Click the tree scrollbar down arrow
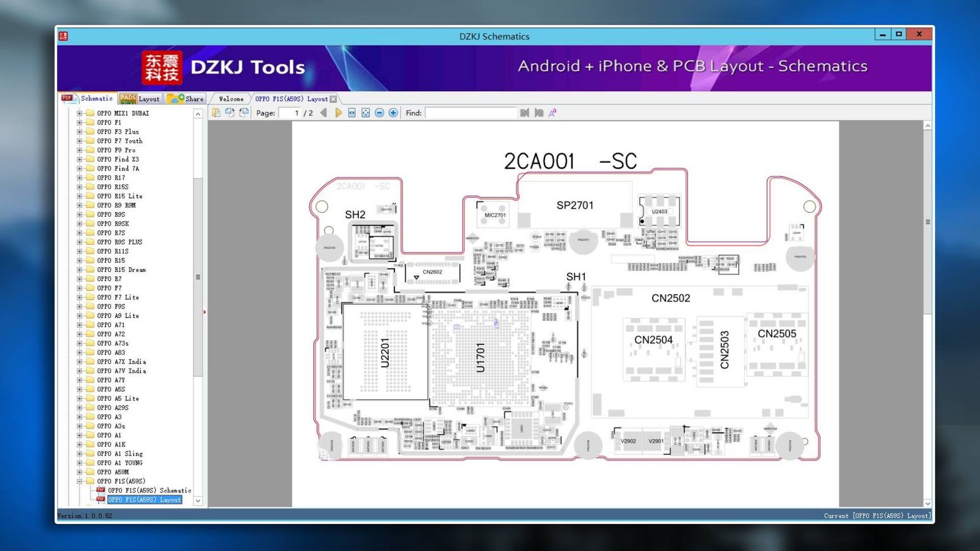Image resolution: width=980 pixels, height=551 pixels. point(198,501)
